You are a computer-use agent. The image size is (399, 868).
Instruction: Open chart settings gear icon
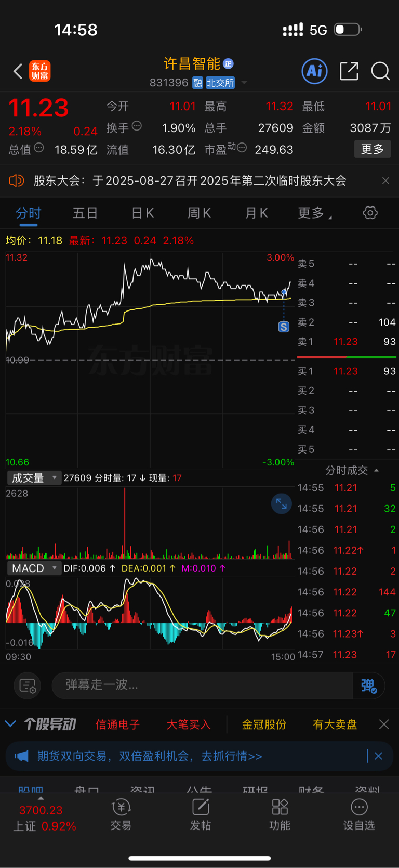tap(370, 213)
